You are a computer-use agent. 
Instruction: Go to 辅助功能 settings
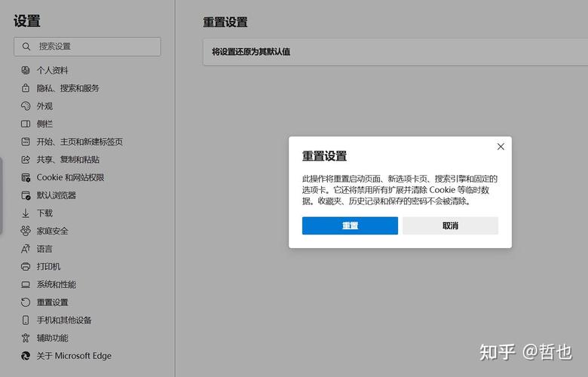[x=52, y=338]
